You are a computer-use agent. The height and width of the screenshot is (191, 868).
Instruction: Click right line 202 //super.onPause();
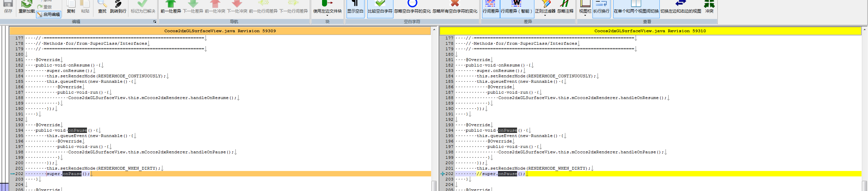click(501, 174)
